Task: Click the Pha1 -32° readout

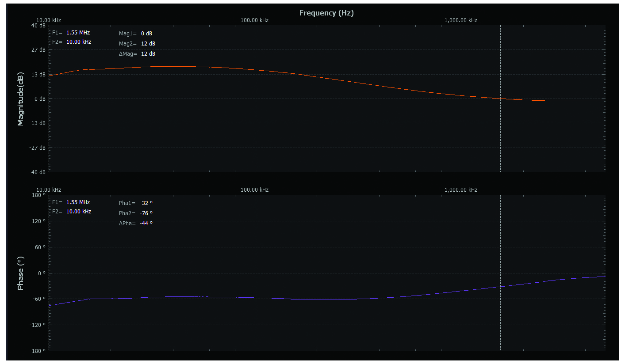Action: (x=146, y=203)
